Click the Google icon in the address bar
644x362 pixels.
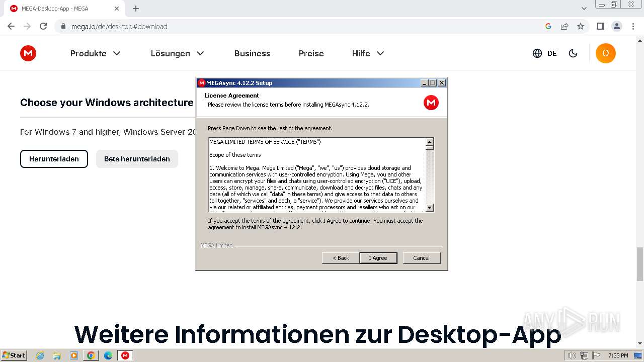tap(548, 26)
